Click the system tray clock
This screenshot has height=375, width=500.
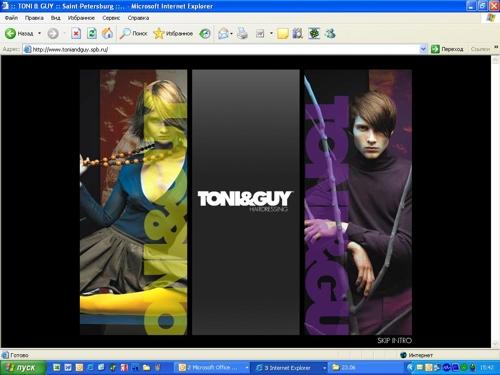(x=487, y=368)
